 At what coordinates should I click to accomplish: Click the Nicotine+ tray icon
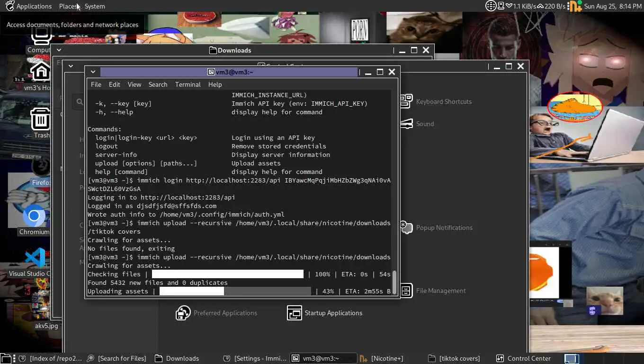(x=574, y=6)
